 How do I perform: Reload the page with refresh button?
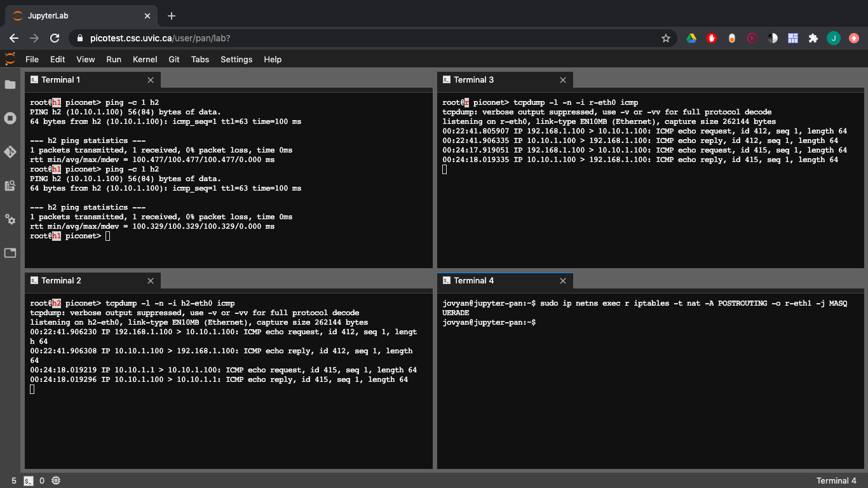coord(55,38)
